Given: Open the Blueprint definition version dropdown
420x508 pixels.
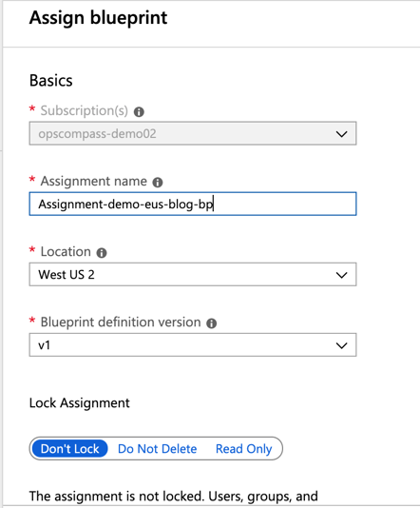Looking at the screenshot, I should click(193, 345).
